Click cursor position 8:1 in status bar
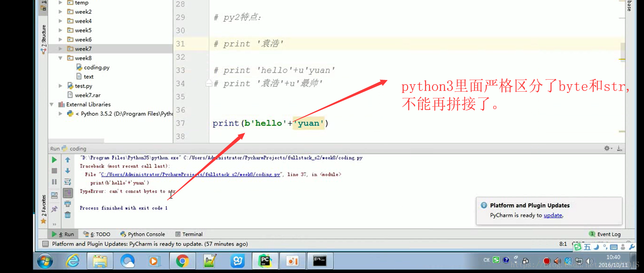This screenshot has width=644, height=273. point(563,244)
